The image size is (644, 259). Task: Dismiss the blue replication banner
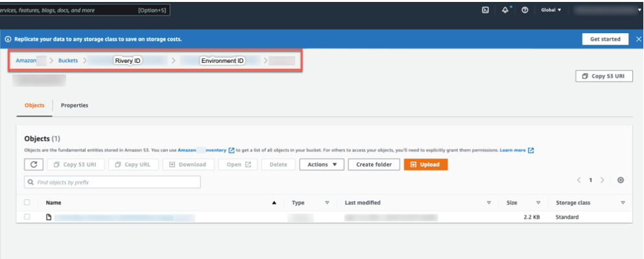(x=638, y=39)
